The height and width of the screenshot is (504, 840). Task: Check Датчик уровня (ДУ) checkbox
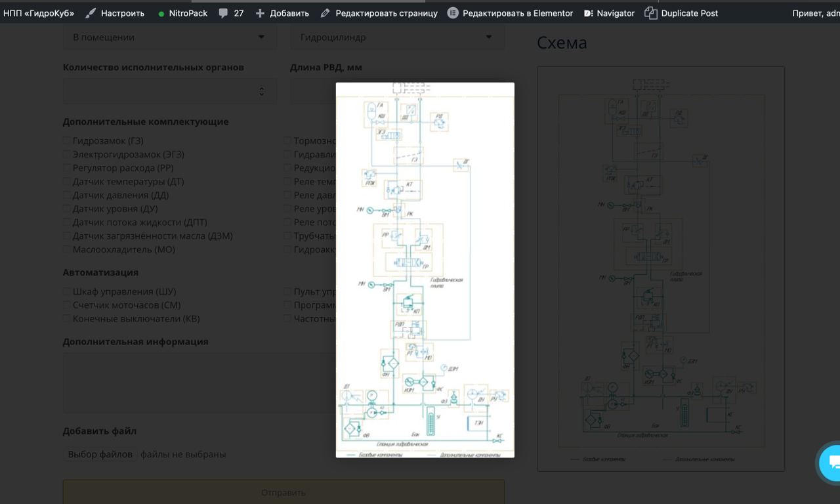click(x=67, y=209)
